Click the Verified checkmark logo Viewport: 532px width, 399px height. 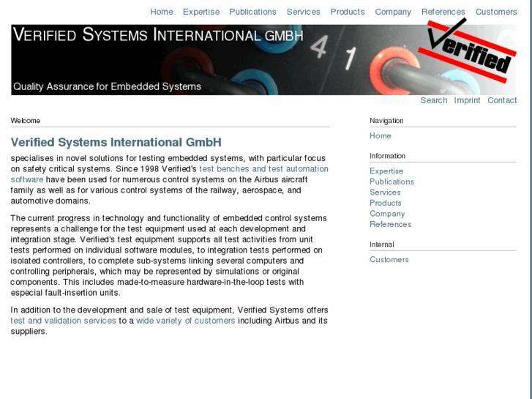[x=467, y=51]
